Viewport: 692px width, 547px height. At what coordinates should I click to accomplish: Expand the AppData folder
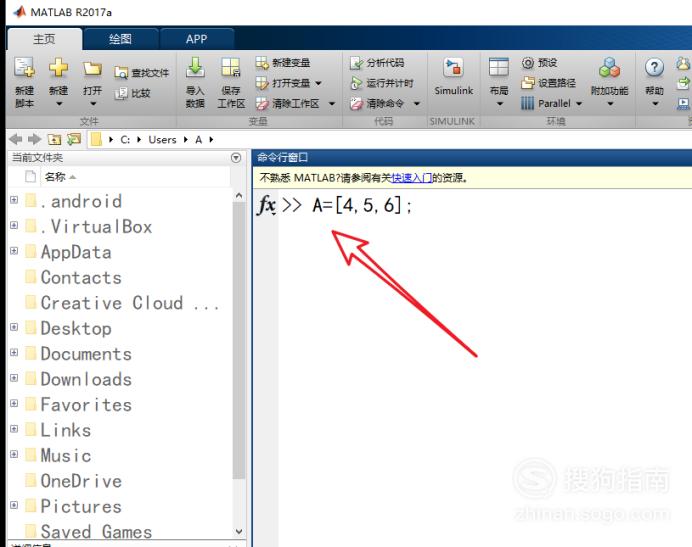pyautogui.click(x=14, y=251)
